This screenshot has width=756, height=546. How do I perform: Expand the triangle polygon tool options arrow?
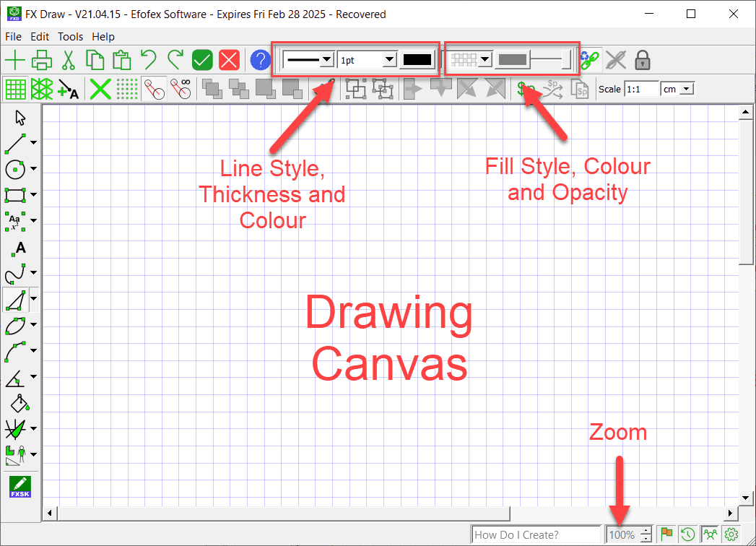pos(33,298)
